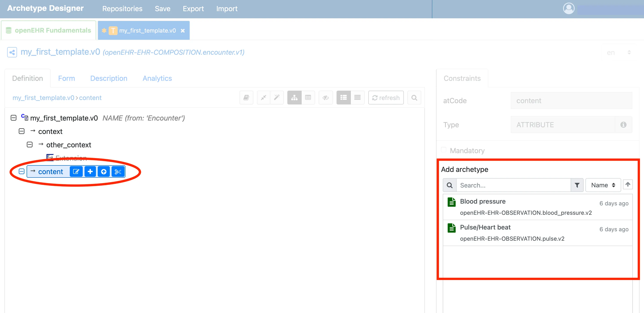Switch to the Form tab

[66, 78]
